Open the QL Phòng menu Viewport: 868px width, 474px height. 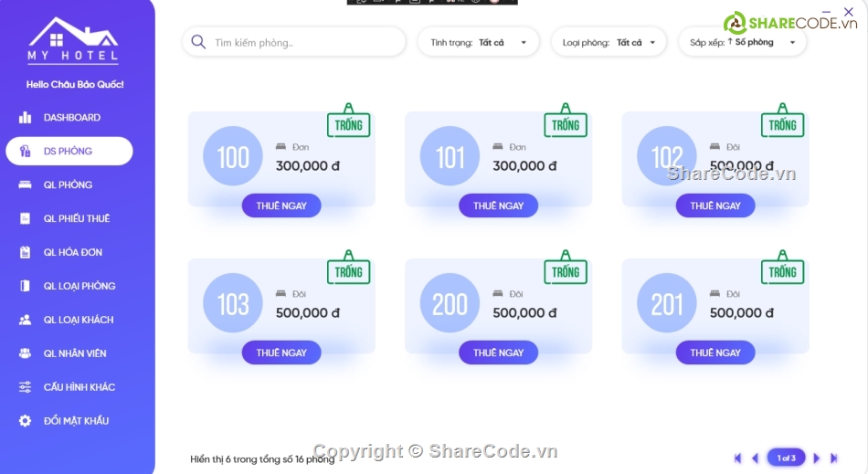[x=68, y=185]
